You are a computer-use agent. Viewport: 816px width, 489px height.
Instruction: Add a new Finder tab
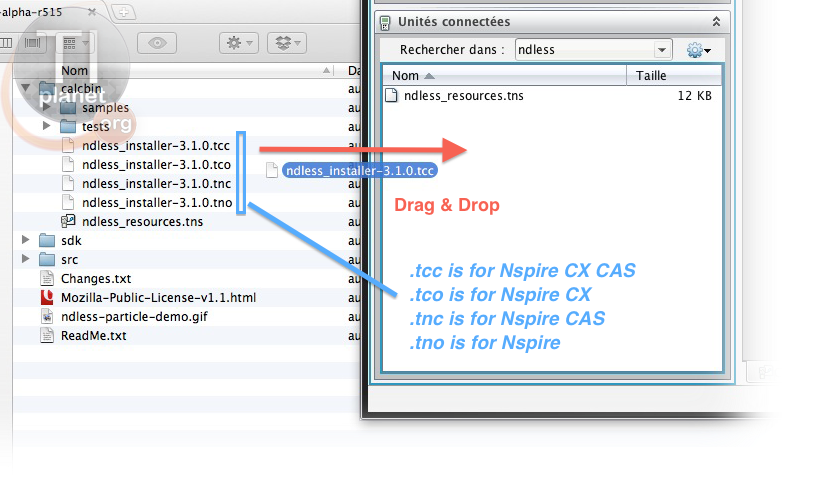123,12
